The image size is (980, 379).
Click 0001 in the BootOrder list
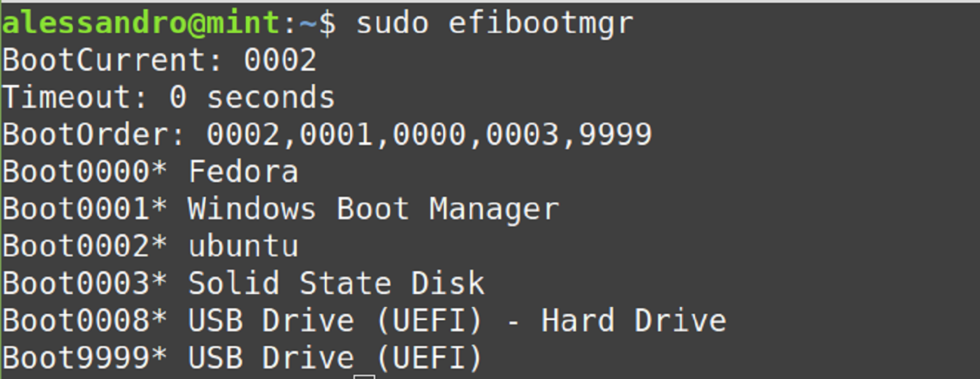pyautogui.click(x=336, y=135)
